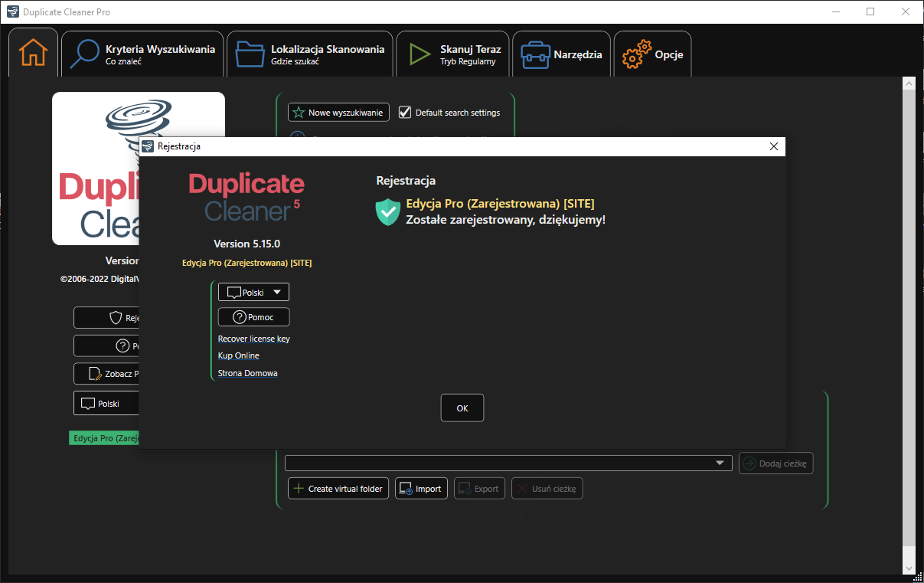Image resolution: width=924 pixels, height=583 pixels.
Task: Click the Polski language button in main window
Action: tap(107, 404)
